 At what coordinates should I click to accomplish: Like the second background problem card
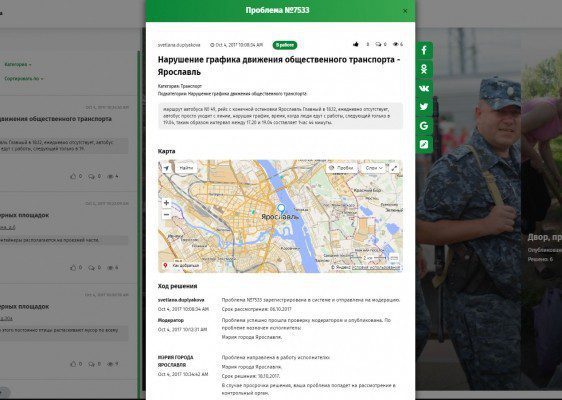click(73, 268)
